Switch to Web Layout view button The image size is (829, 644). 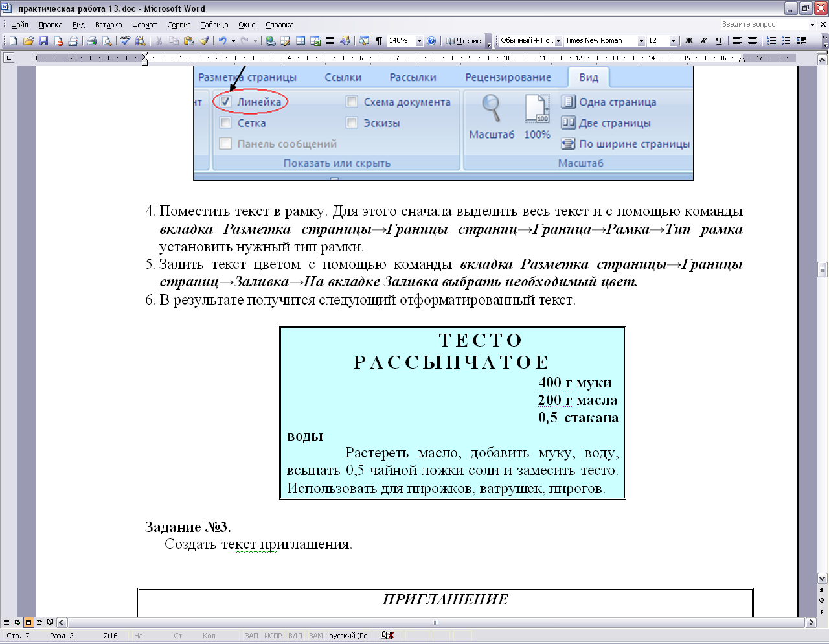click(17, 622)
